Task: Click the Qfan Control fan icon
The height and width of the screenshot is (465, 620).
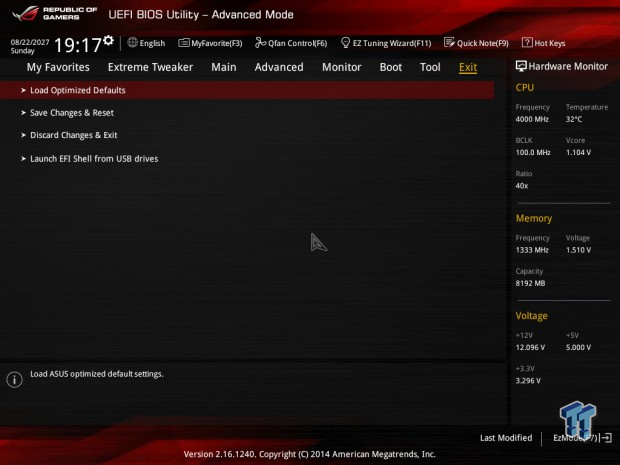Action: click(x=260, y=42)
